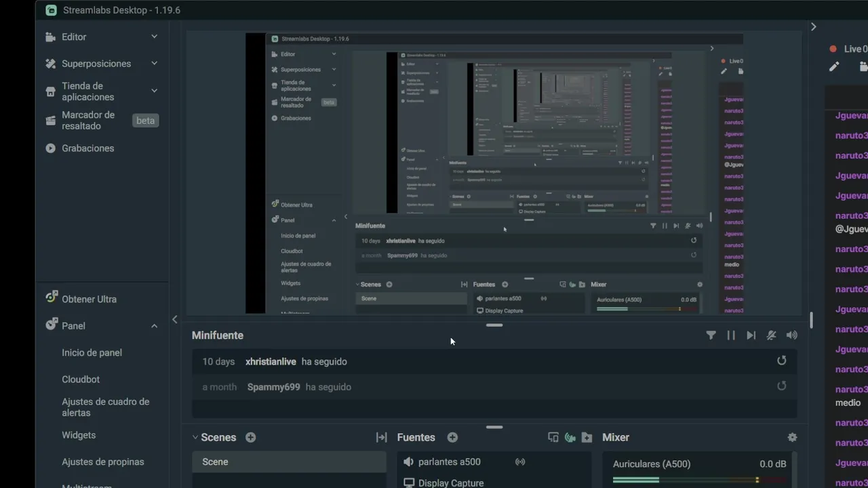Collapse the Panel section chevron

pyautogui.click(x=154, y=326)
